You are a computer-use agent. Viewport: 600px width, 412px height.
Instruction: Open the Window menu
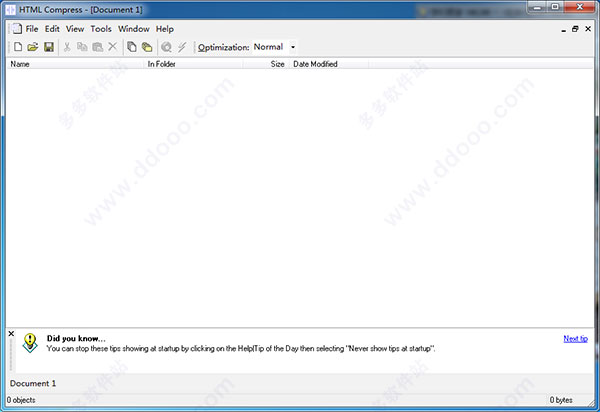coord(134,29)
